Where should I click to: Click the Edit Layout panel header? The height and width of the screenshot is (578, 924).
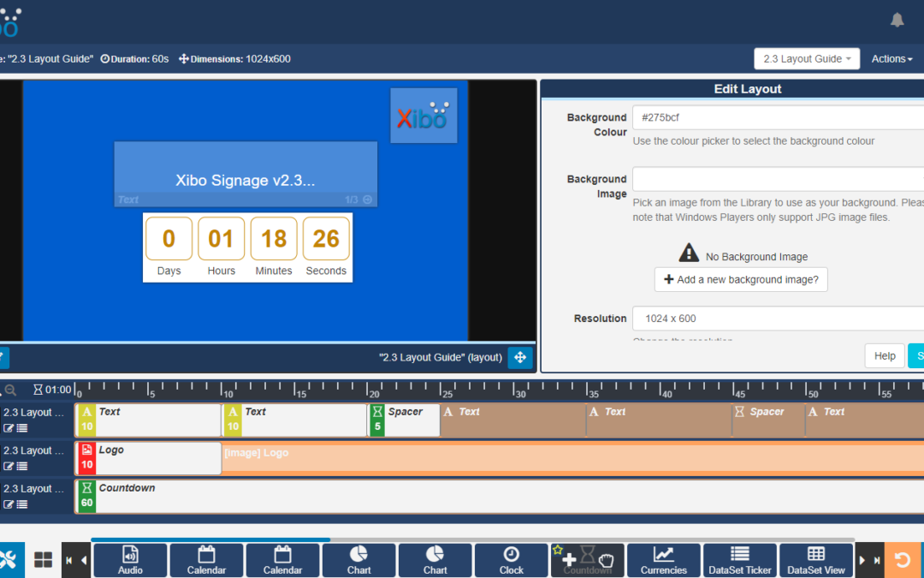(747, 89)
